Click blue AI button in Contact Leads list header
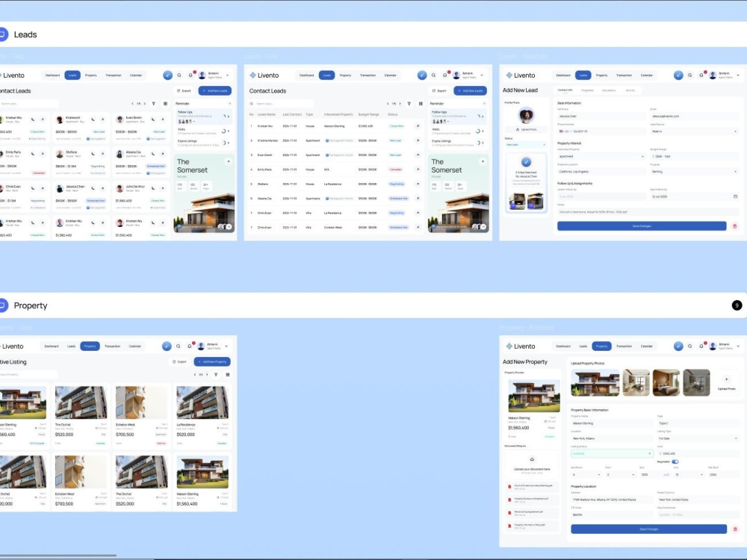Screen dimensions: 747x560 pyautogui.click(x=422, y=75)
